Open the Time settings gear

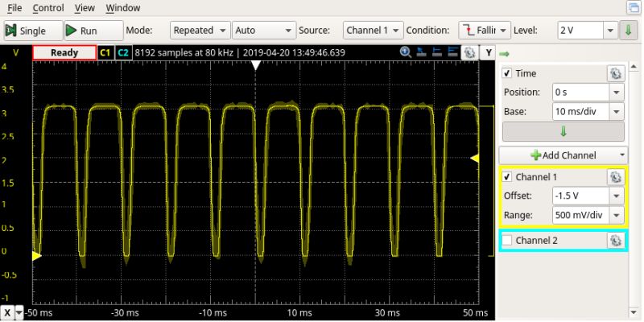615,73
